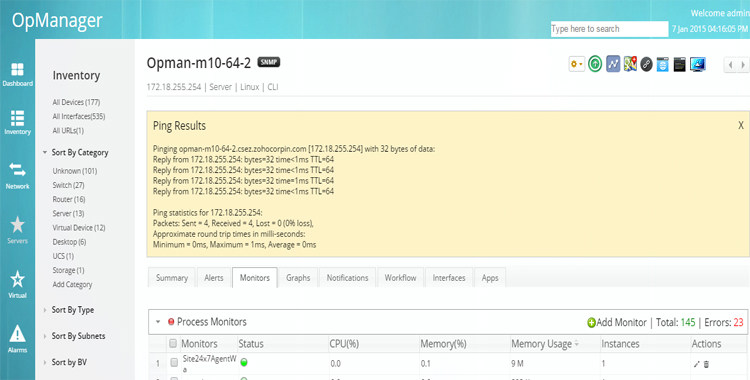The height and width of the screenshot is (380, 750).
Task: Click the SNMP badge
Action: point(269,62)
